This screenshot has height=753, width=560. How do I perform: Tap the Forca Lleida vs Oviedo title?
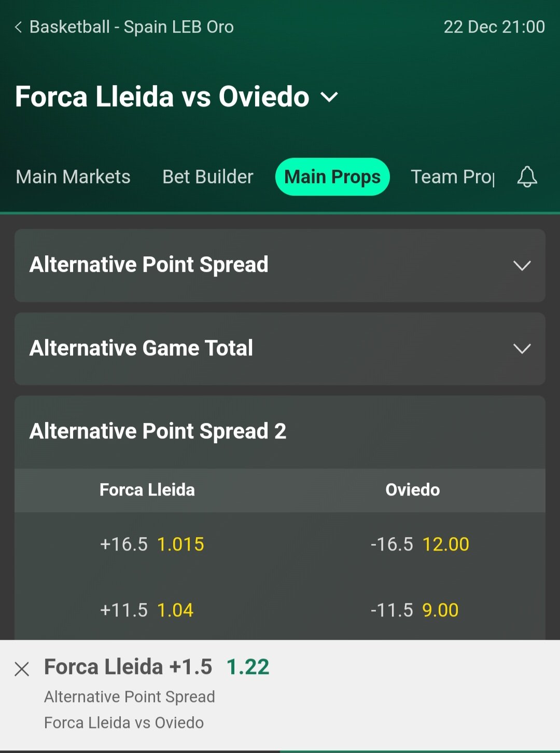coord(162,97)
